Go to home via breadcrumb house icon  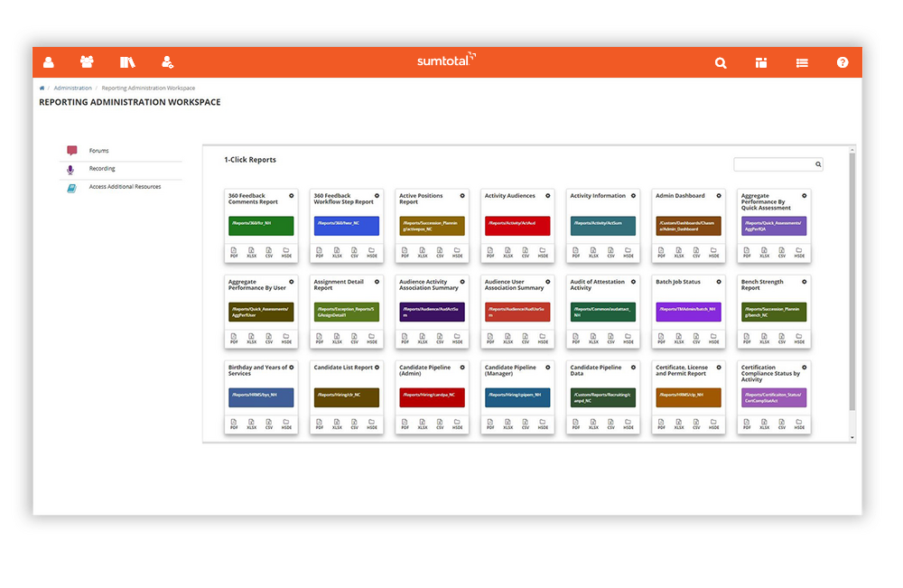[x=42, y=89]
